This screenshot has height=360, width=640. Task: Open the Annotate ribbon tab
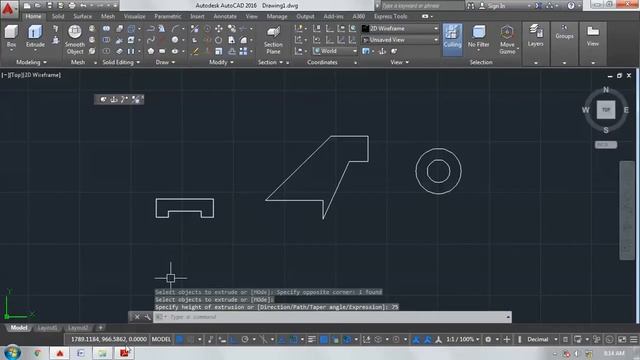pyautogui.click(x=225, y=17)
